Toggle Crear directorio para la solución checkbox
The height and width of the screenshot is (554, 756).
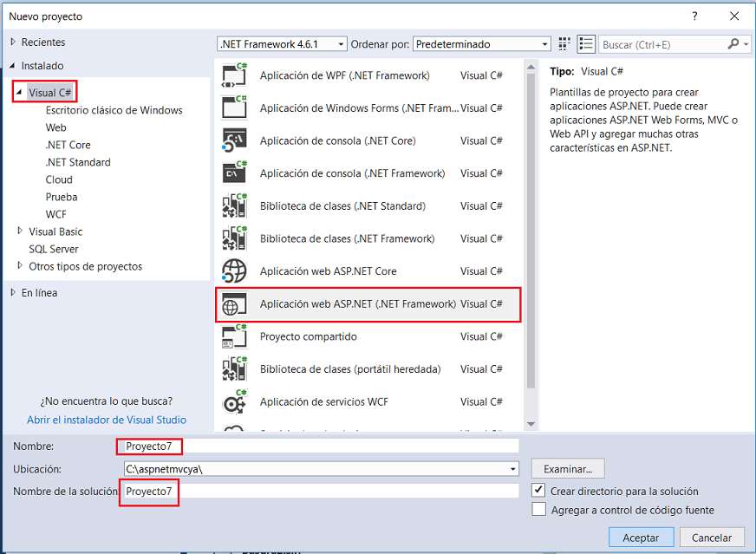538,491
